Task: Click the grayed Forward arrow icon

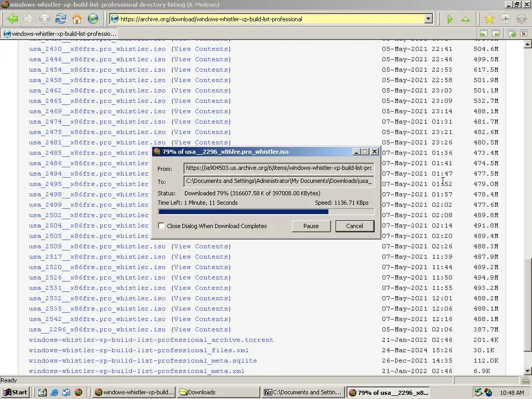Action: 28,19
